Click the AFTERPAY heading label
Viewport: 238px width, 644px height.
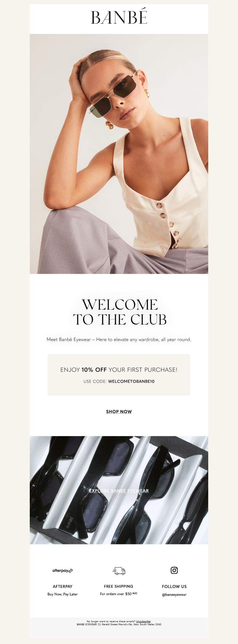[62, 586]
